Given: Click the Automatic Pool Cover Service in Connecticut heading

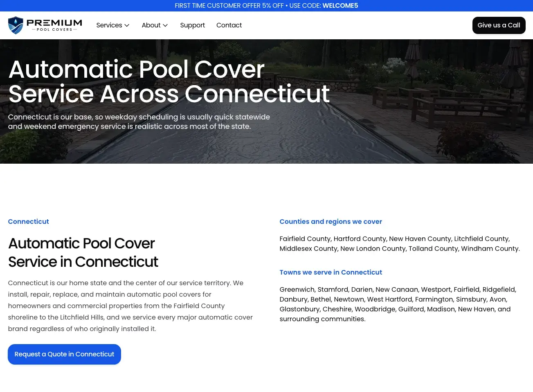Looking at the screenshot, I should [83, 252].
